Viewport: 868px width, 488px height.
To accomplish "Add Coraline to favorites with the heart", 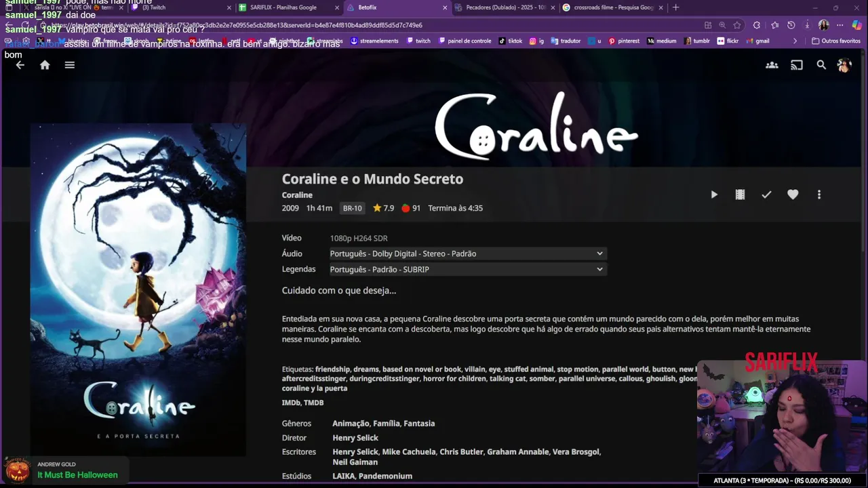I will point(793,195).
